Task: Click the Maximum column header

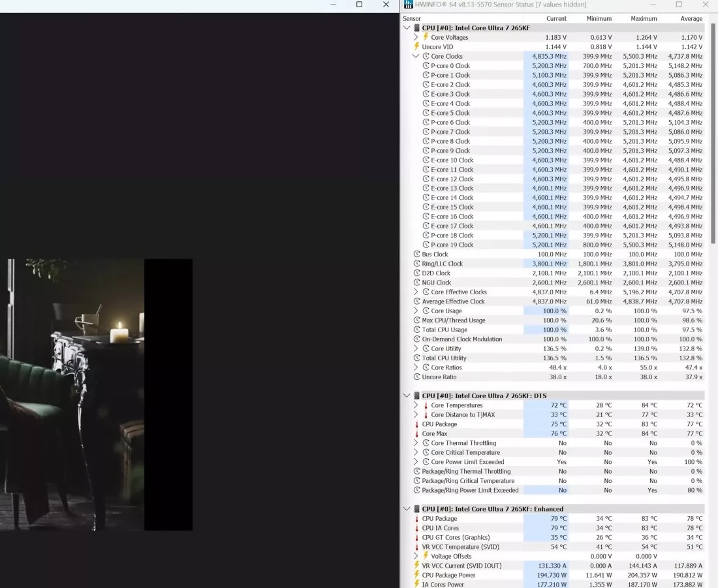Action: 644,19
